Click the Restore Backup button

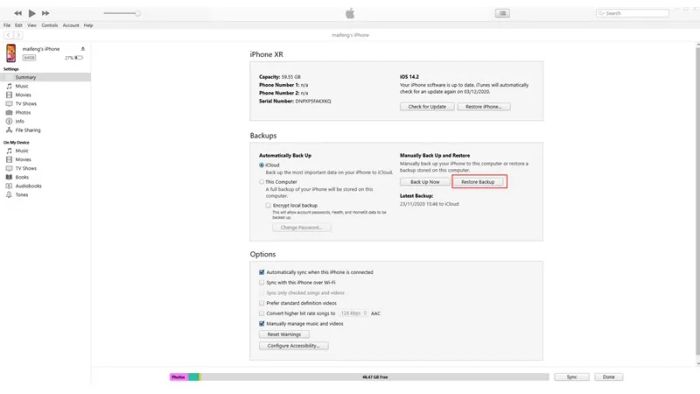[x=478, y=182]
